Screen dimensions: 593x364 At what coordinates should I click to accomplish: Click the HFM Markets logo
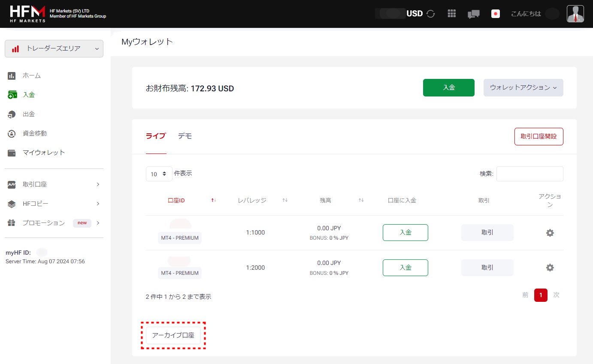pos(27,14)
